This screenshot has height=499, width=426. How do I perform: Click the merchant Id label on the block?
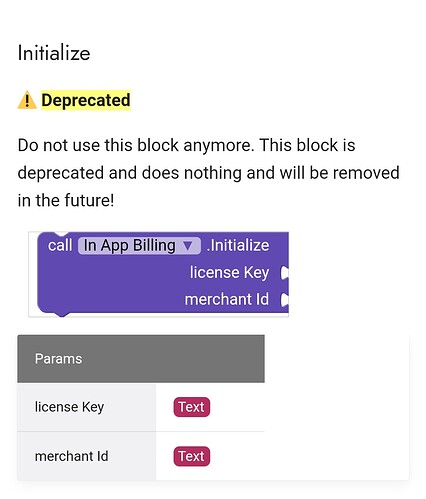(227, 299)
